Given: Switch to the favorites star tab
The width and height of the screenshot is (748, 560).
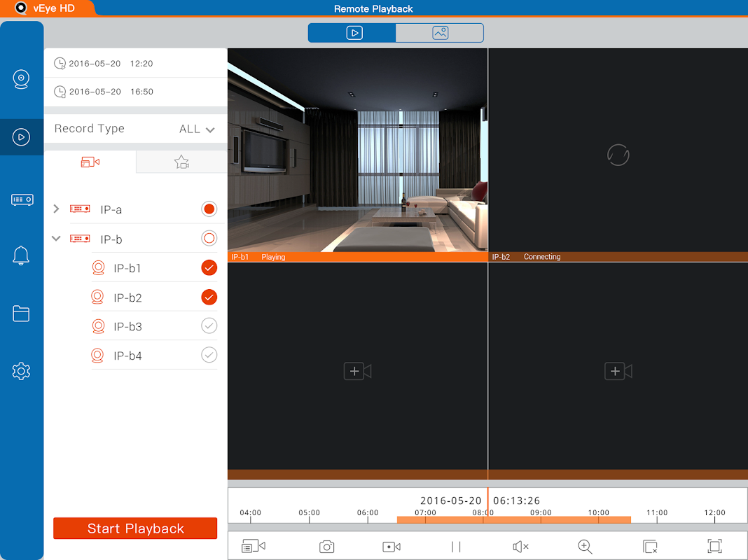Looking at the screenshot, I should [181, 162].
